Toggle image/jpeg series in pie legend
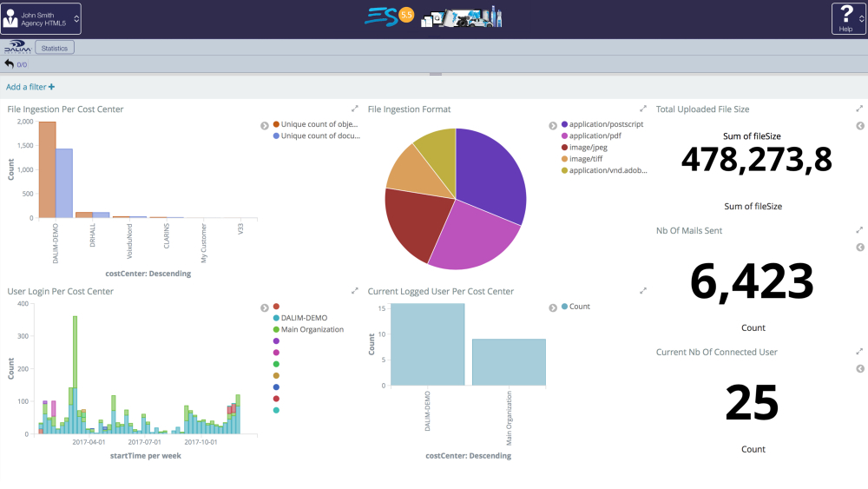868x489 pixels. [588, 148]
